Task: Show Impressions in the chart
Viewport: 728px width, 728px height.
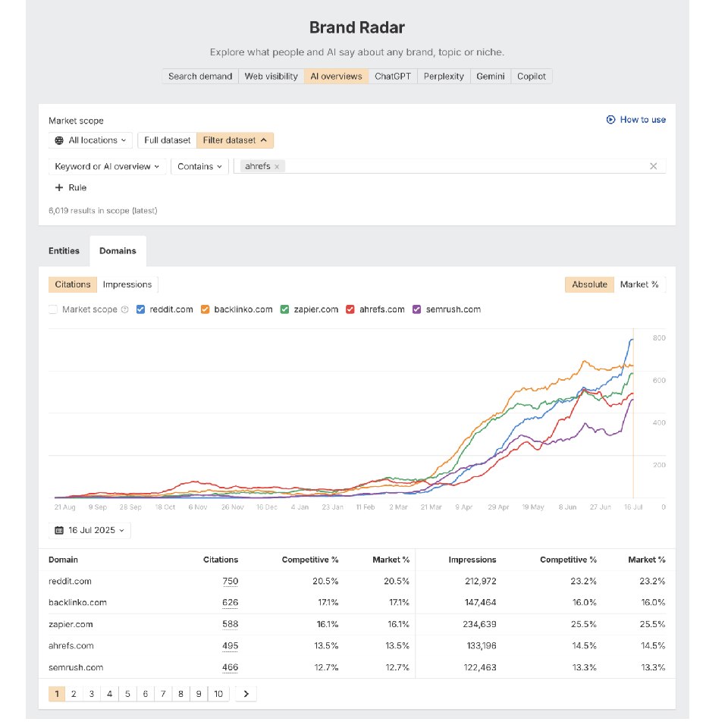Action: tap(127, 284)
